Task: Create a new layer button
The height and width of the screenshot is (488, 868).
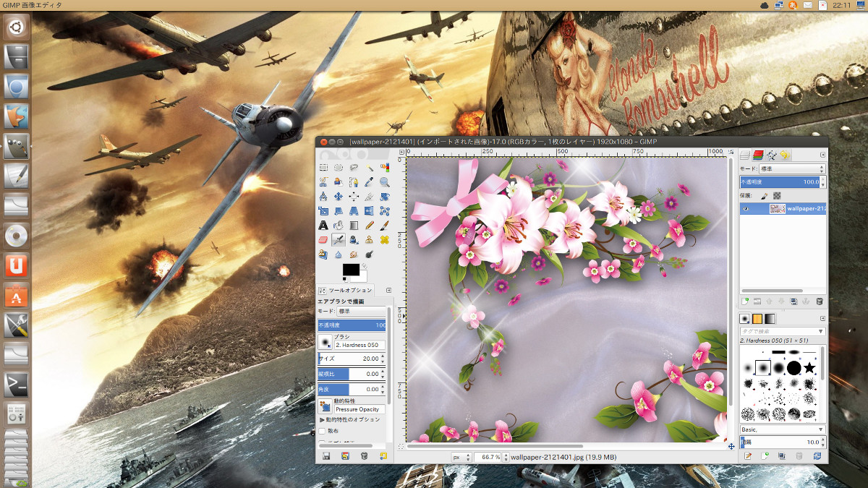Action: 746,301
